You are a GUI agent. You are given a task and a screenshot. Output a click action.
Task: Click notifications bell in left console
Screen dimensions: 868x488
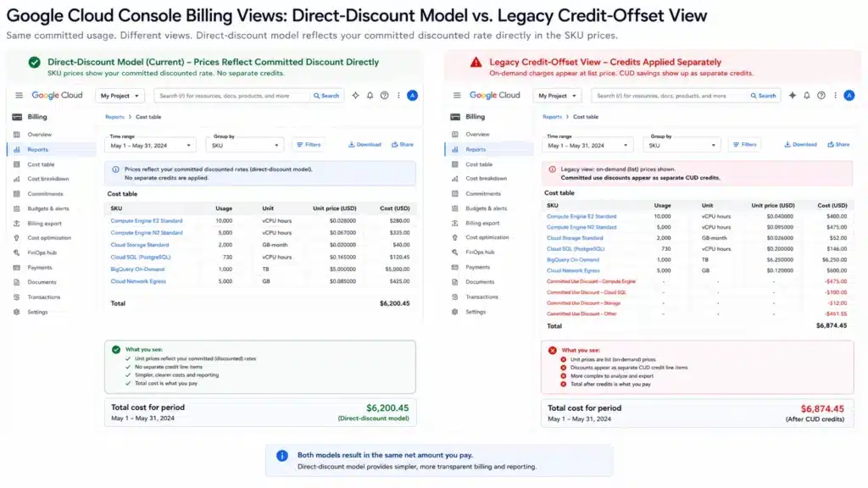[x=370, y=95]
